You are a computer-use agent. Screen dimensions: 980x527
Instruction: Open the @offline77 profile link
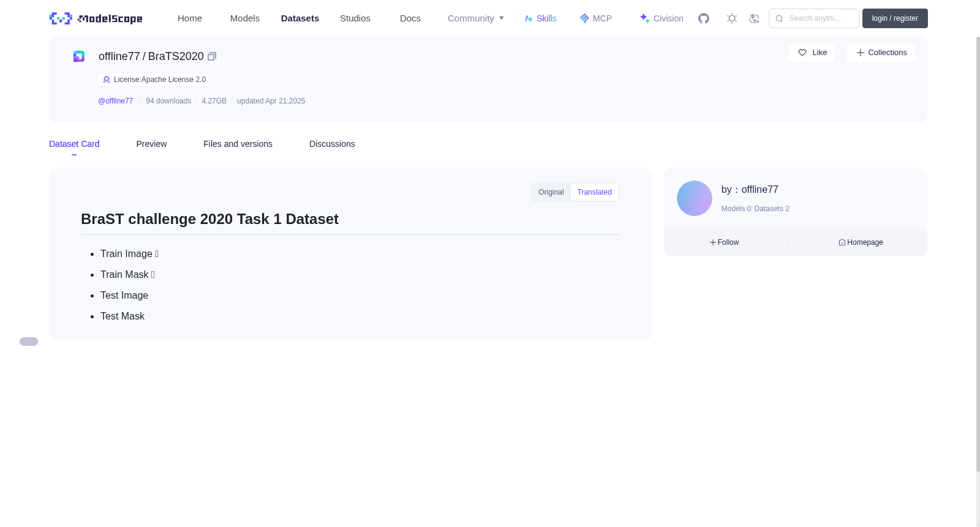115,101
